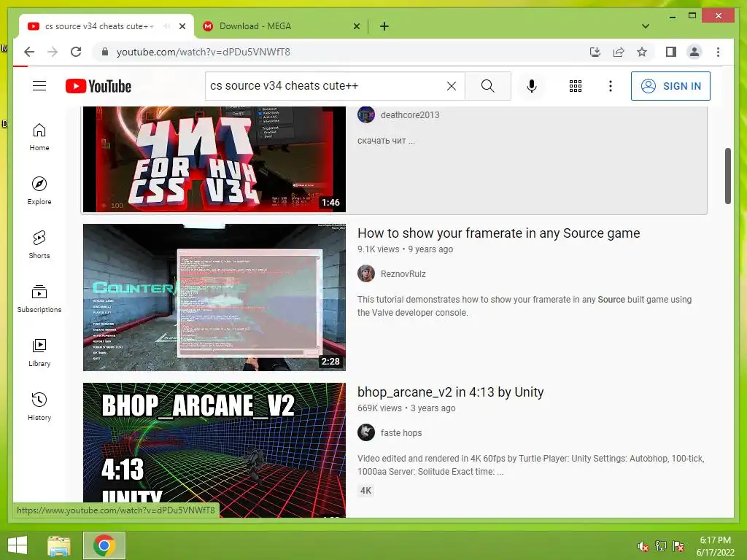This screenshot has width=747, height=560.
Task: Open the BHOP_ARCANE_V2 video thumbnail
Action: point(214,450)
